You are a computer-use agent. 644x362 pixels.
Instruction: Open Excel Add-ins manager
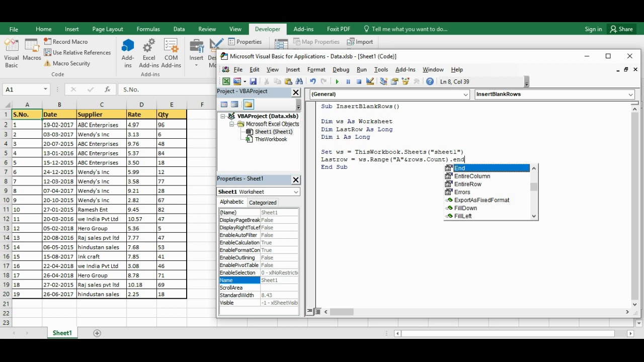click(149, 53)
